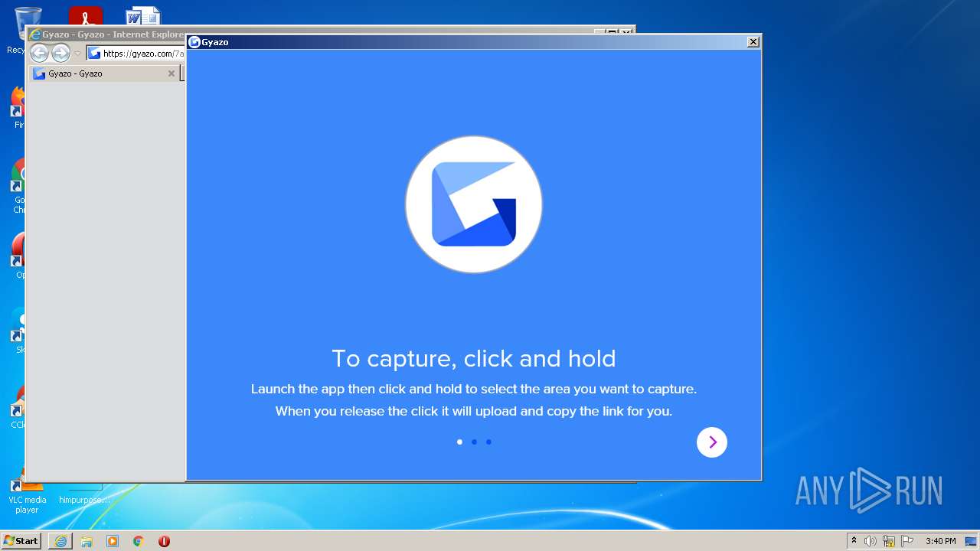The height and width of the screenshot is (551, 980).
Task: Click the Internet Explorer title bar icon
Action: coord(34,34)
